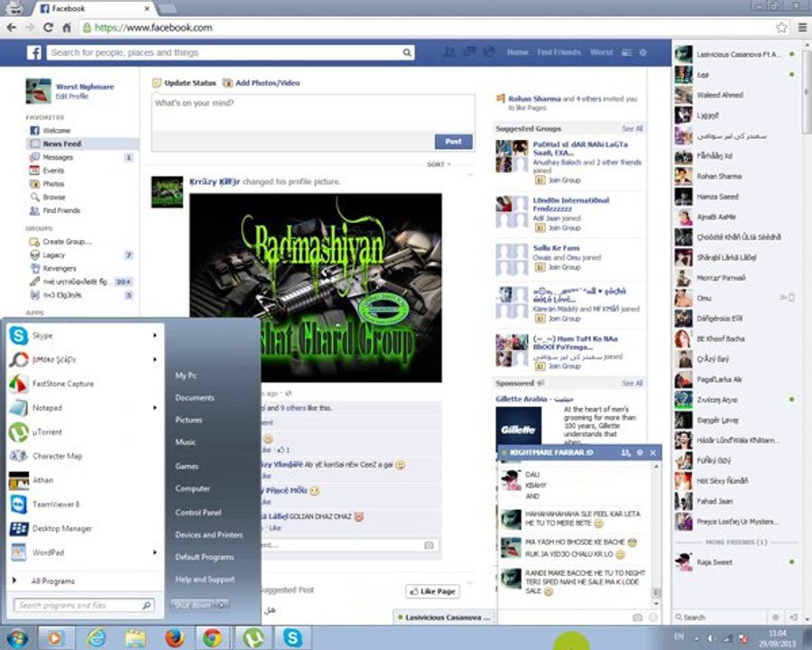
Task: Click Home link in Facebook header
Action: click(x=517, y=52)
